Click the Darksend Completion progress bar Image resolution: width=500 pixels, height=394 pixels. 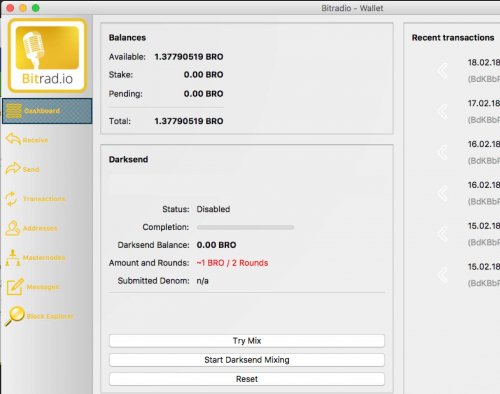pos(245,227)
